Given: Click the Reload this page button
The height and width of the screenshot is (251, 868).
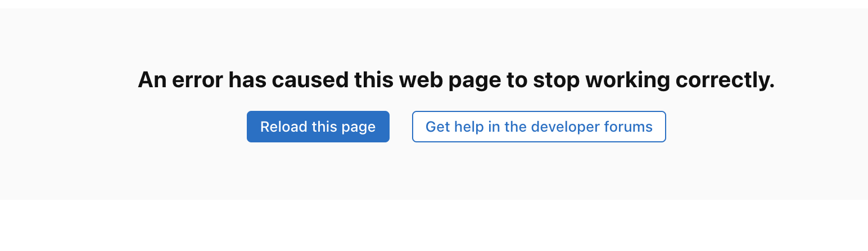Looking at the screenshot, I should point(318,127).
